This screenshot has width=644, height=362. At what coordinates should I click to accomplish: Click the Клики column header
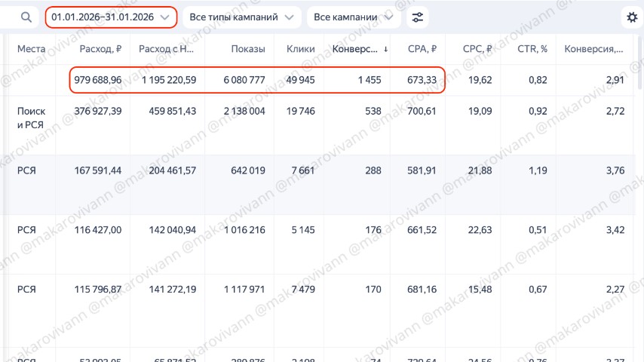[x=300, y=50]
